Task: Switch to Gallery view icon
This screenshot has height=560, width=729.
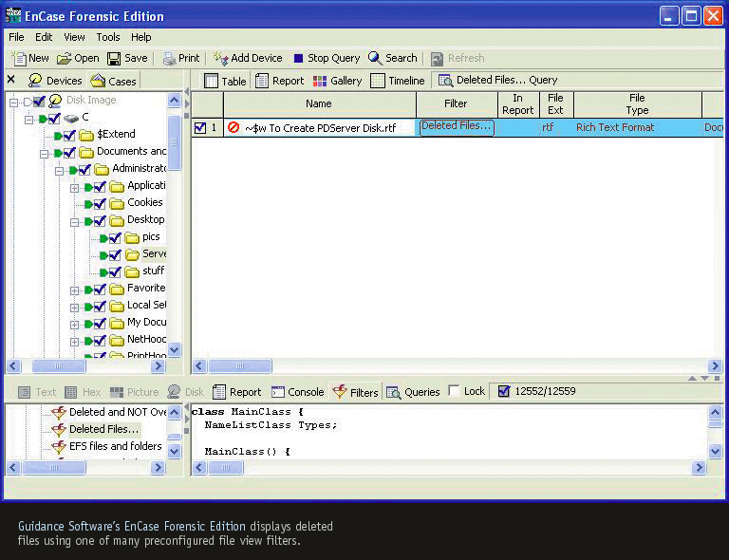Action: click(320, 81)
